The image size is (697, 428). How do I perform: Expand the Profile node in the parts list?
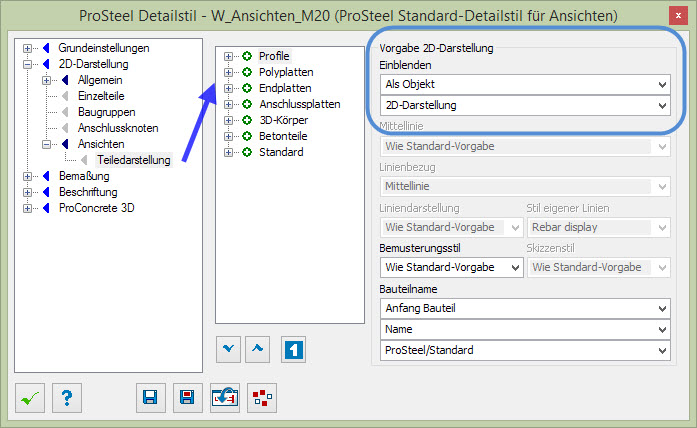[228, 56]
